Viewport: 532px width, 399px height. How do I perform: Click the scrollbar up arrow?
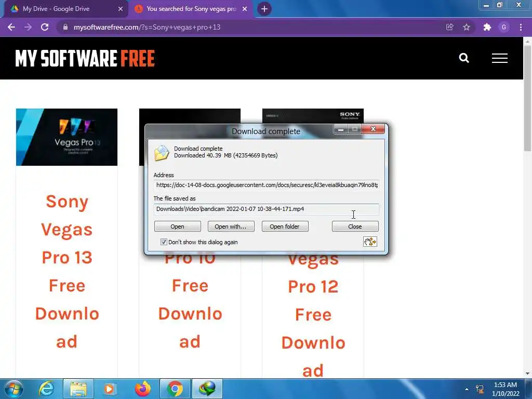coord(528,41)
